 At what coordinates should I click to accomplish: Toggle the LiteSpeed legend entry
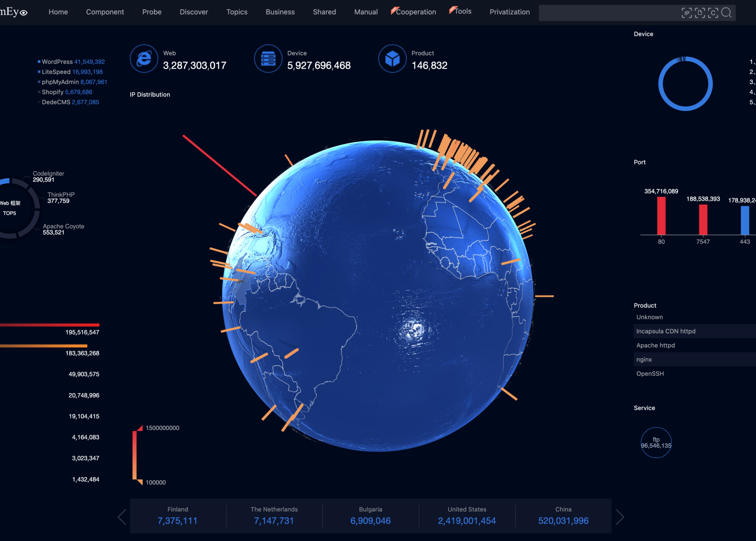56,72
